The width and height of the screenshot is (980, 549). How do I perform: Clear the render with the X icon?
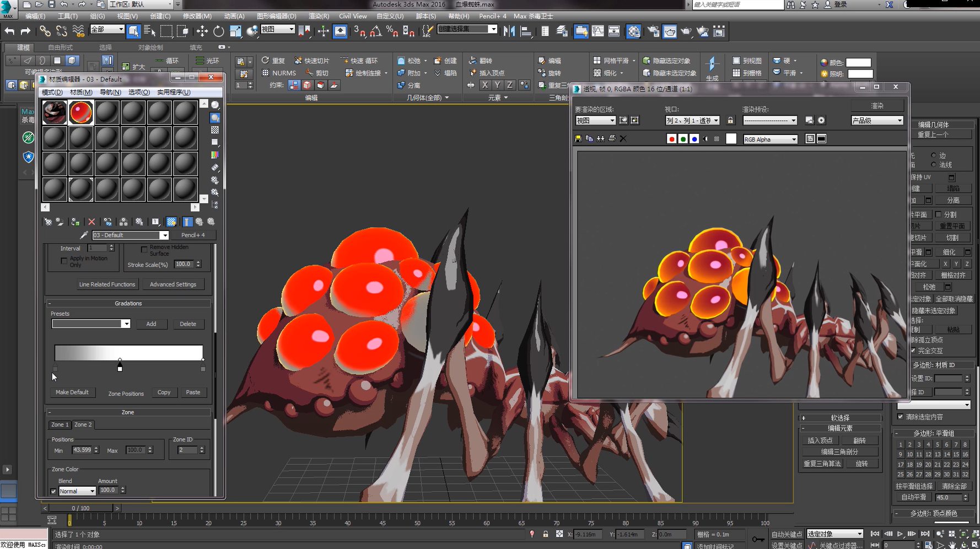pos(623,139)
